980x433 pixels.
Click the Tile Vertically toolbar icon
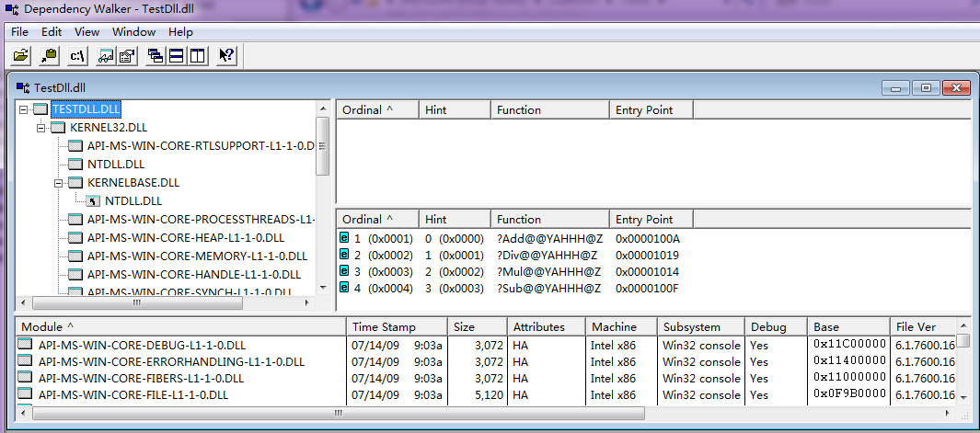tap(196, 56)
